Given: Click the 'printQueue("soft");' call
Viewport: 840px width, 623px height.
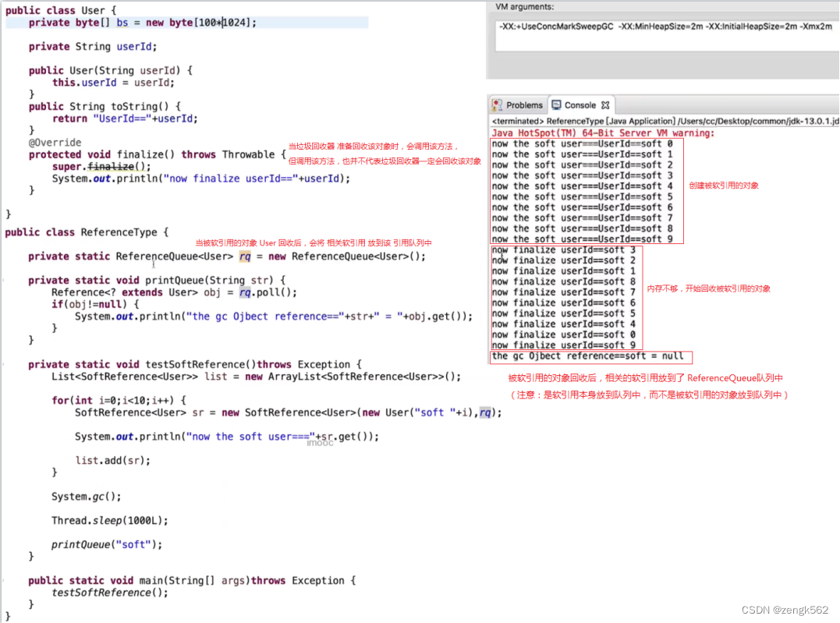Looking at the screenshot, I should click(107, 544).
